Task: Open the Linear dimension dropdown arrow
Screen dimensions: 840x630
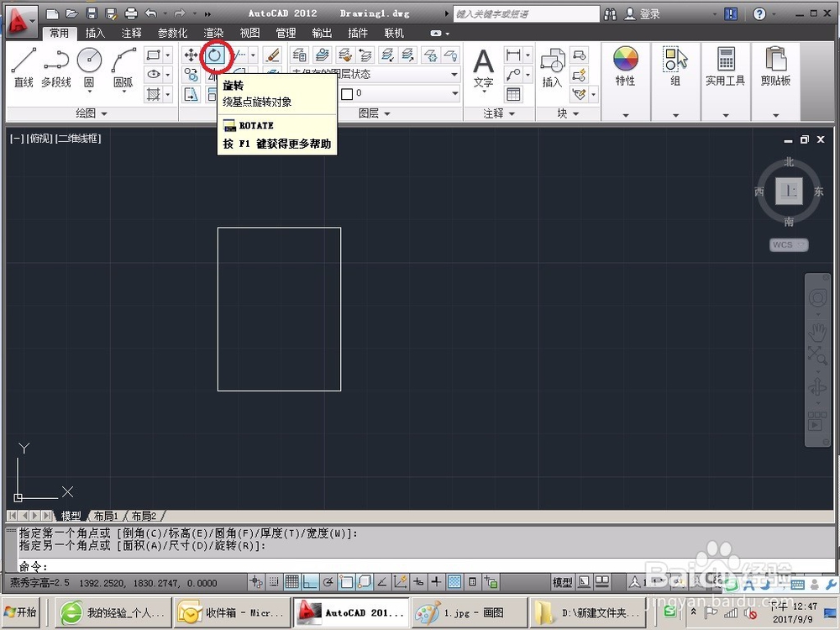Action: 528,55
